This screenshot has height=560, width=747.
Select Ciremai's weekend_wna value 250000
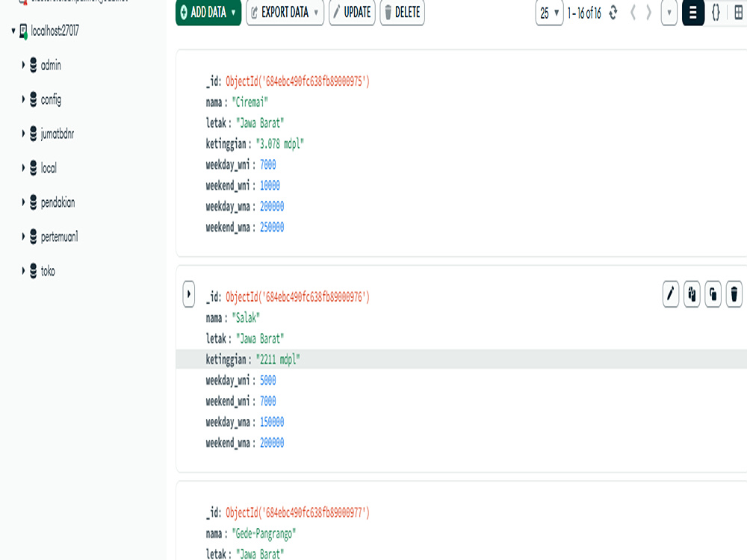pyautogui.click(x=272, y=227)
